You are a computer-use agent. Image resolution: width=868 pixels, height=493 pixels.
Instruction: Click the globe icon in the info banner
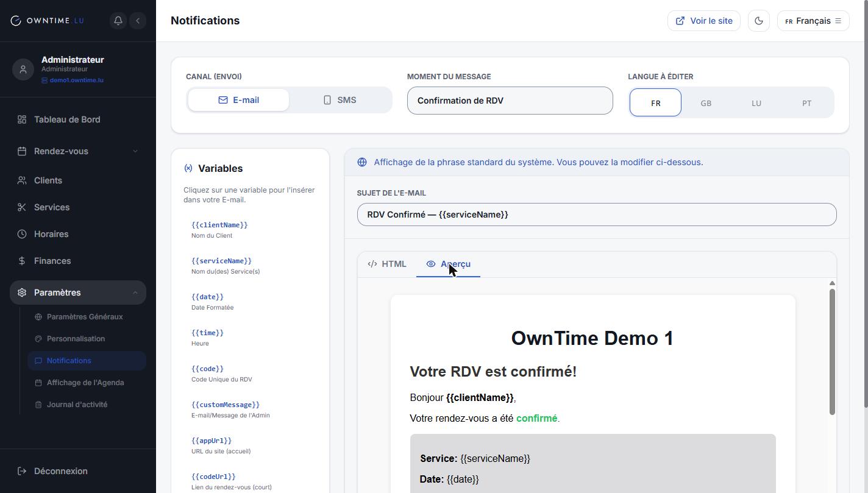[362, 162]
